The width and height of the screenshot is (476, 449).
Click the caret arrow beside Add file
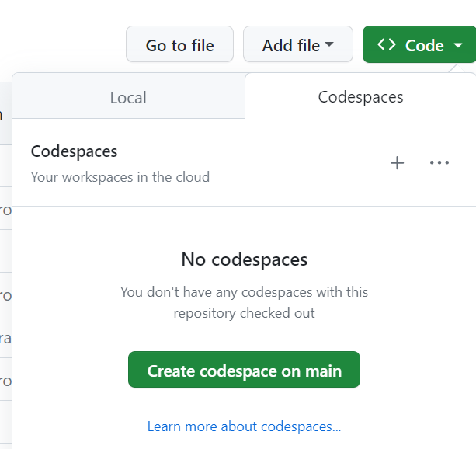point(329,45)
